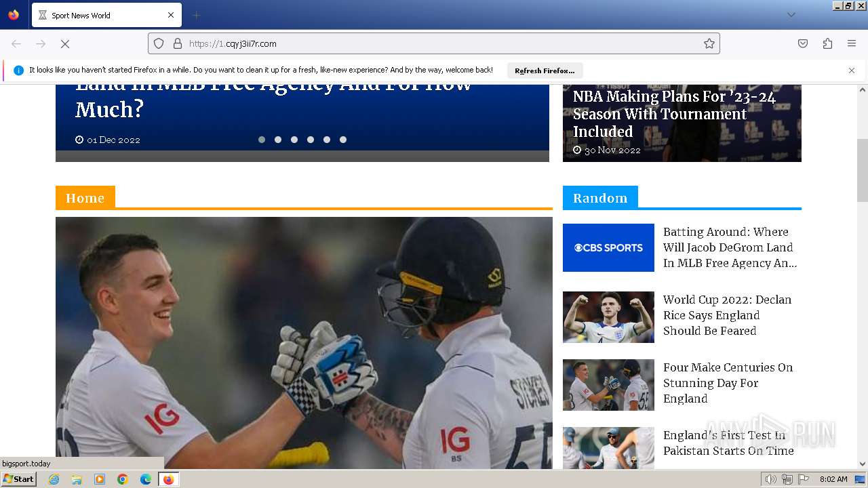
Task: Select the Sport News World tab
Action: click(107, 15)
